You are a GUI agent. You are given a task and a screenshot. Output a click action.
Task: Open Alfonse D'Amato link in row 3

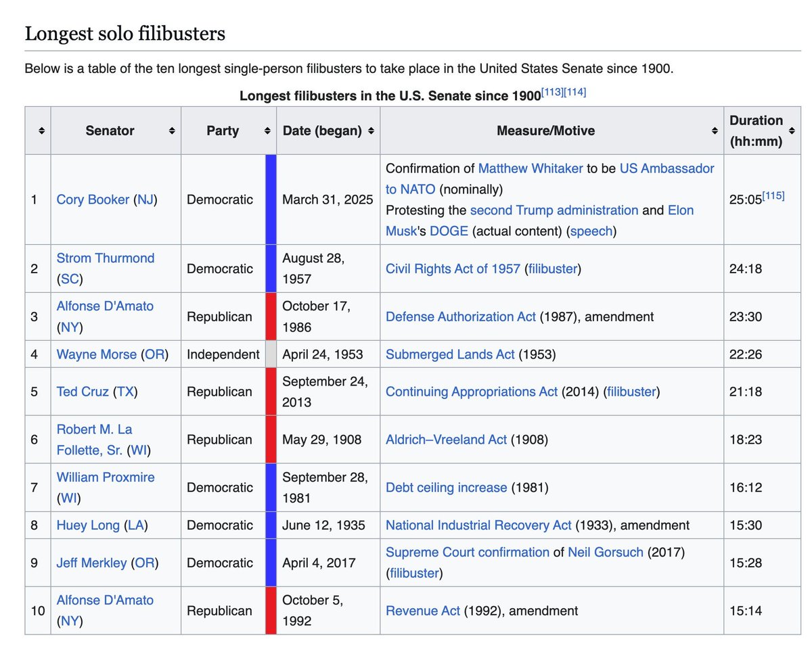(x=105, y=306)
